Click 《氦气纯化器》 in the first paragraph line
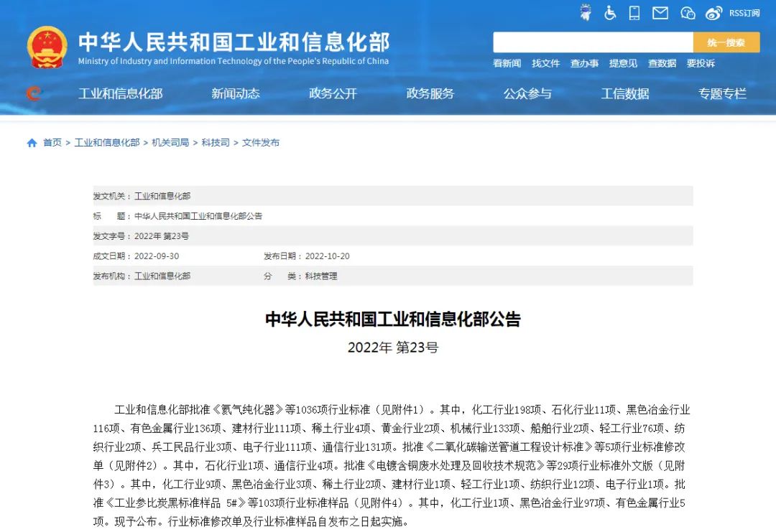This screenshot has height=532, width=776. [248, 409]
